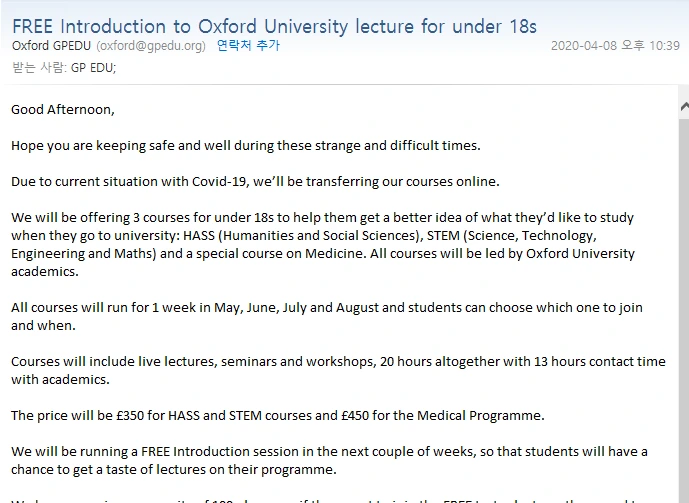The width and height of the screenshot is (689, 503).
Task: Click the Good Afternoon greeting line
Action: click(63, 109)
